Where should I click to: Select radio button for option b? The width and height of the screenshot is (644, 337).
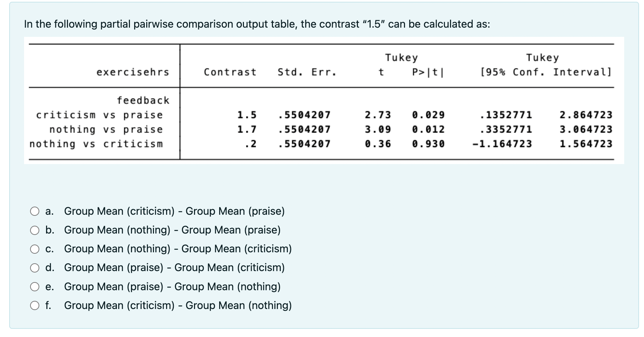tap(35, 230)
